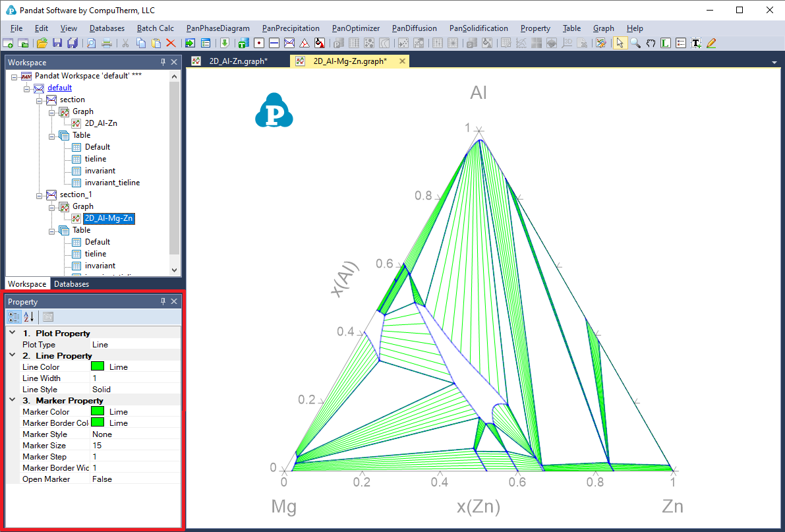
Task: Click the database load icon with green T
Action: click(x=243, y=44)
